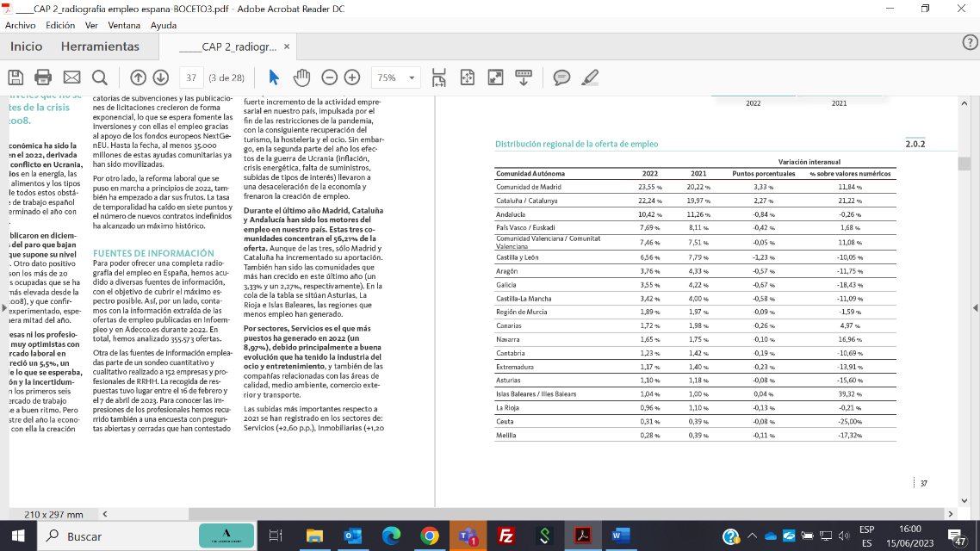The width and height of the screenshot is (980, 551).
Task: Click the heading FUENTES DE INFORMACIÓN
Action: [154, 253]
